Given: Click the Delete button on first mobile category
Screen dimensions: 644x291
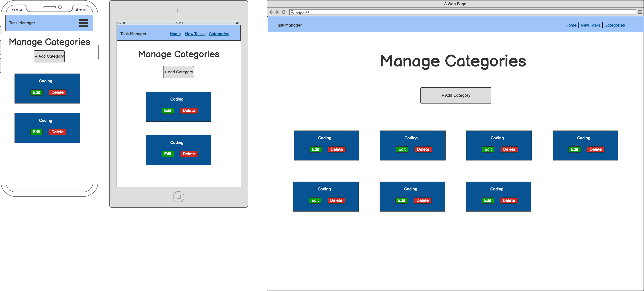Looking at the screenshot, I should [58, 92].
